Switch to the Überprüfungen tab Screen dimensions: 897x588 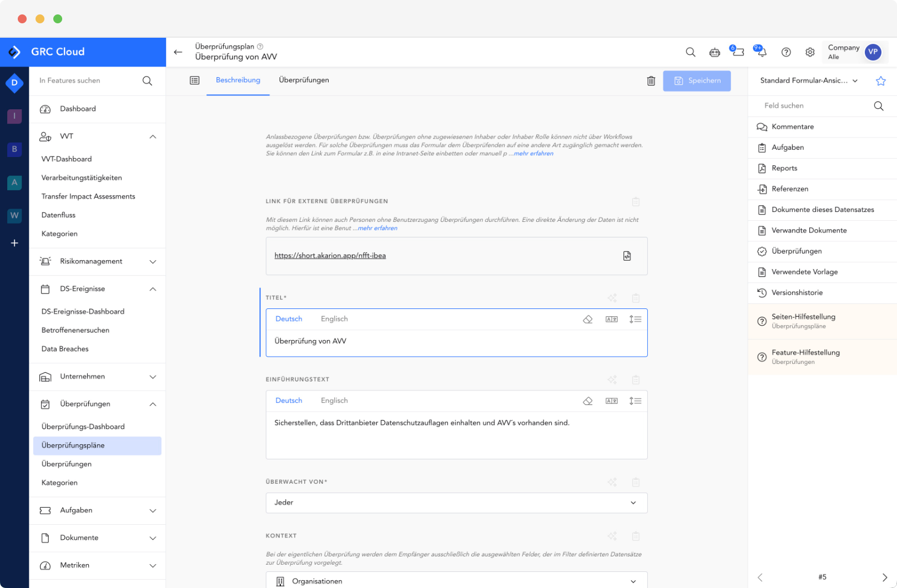(x=304, y=80)
